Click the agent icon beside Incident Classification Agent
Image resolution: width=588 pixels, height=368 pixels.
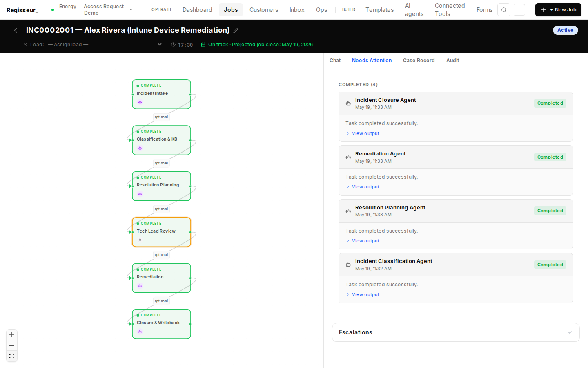click(x=348, y=265)
